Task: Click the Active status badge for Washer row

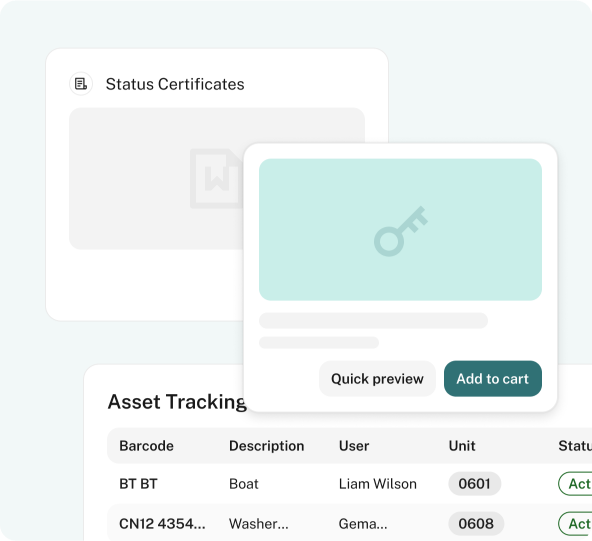Action: tap(575, 524)
